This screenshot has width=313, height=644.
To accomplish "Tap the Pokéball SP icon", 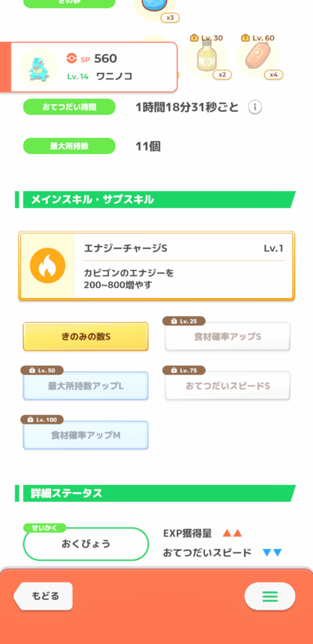I will pyautogui.click(x=72, y=58).
